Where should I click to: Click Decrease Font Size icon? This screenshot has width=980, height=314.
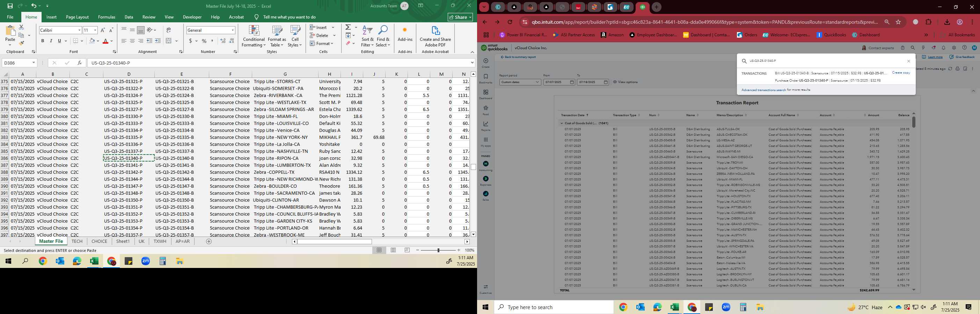point(111,30)
